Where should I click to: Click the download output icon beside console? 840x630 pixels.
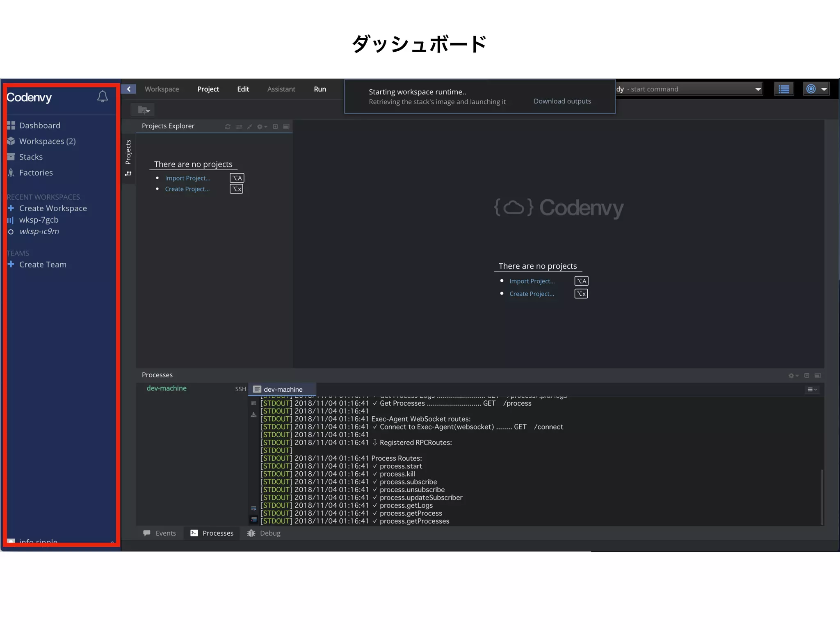[253, 415]
